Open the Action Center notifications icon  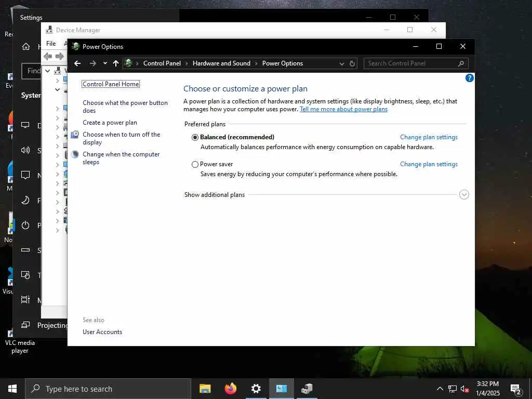pyautogui.click(x=516, y=389)
